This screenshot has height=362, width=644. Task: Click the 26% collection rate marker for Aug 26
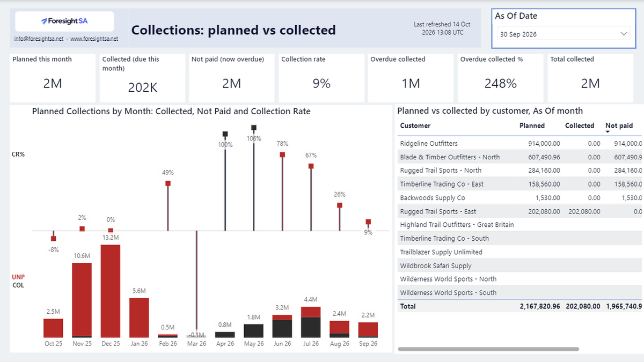click(x=339, y=205)
